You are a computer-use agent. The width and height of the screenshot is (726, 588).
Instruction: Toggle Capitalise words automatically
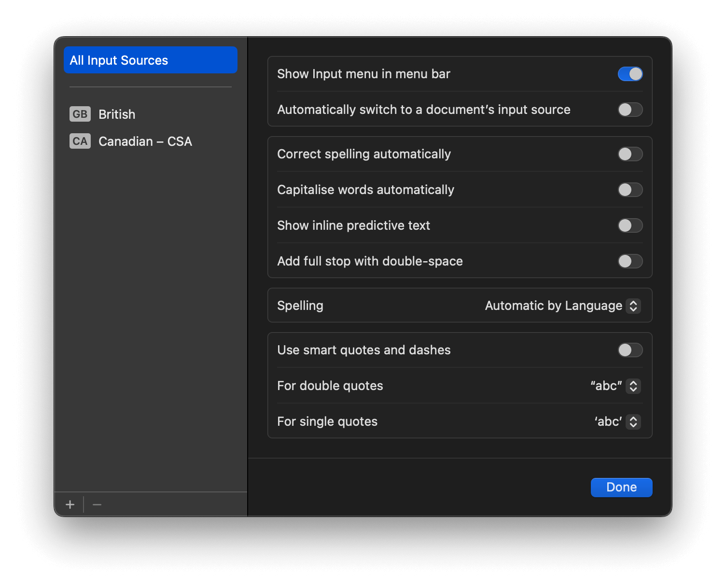(630, 190)
